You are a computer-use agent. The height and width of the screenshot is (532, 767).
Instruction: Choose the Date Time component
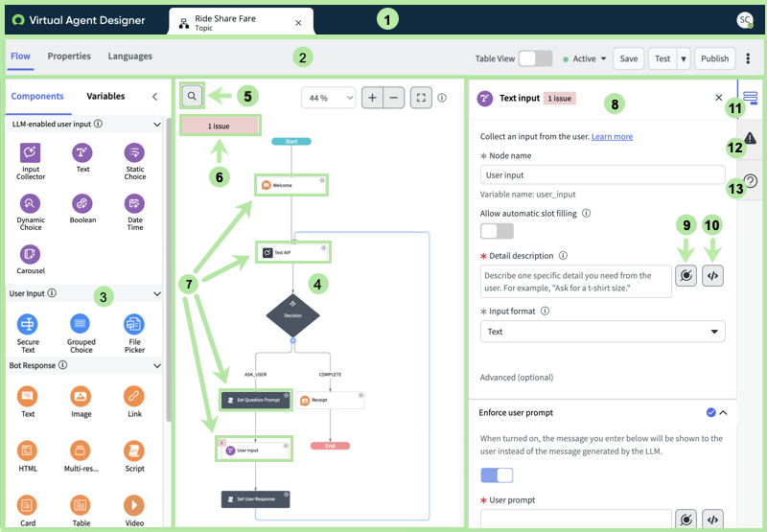coord(134,203)
